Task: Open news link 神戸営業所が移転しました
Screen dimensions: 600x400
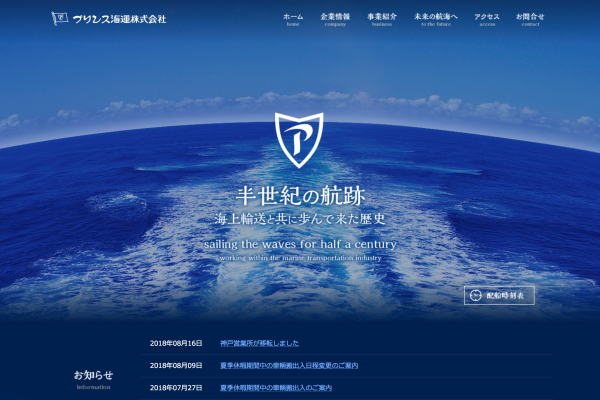Action: point(259,343)
